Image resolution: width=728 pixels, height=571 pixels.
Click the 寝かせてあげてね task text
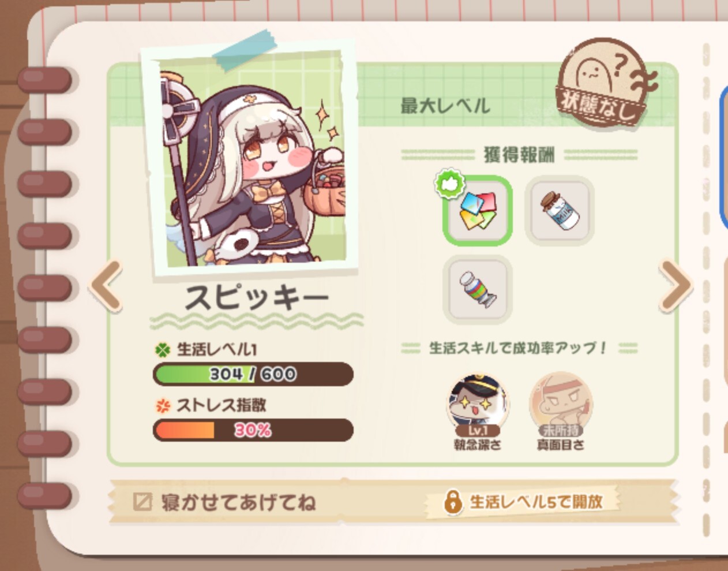[238, 502]
